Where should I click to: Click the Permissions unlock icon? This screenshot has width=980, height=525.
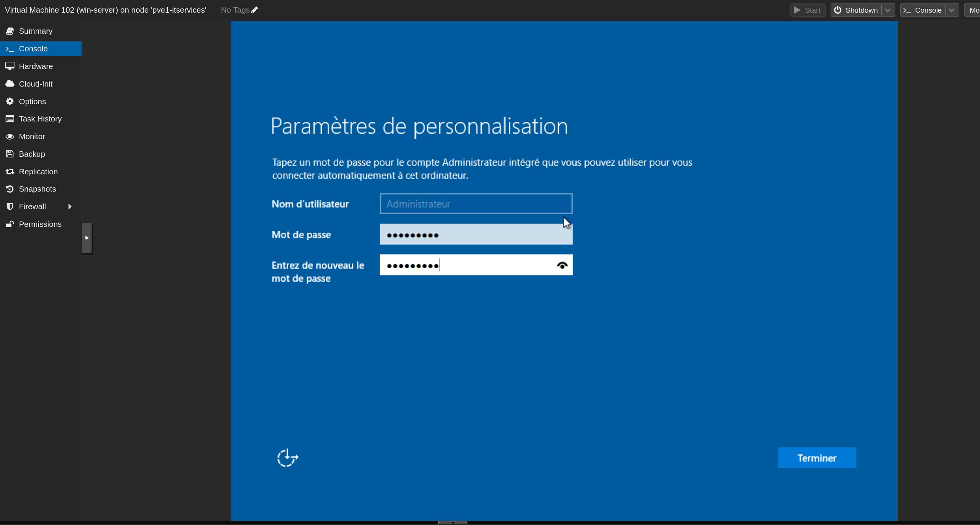10,224
